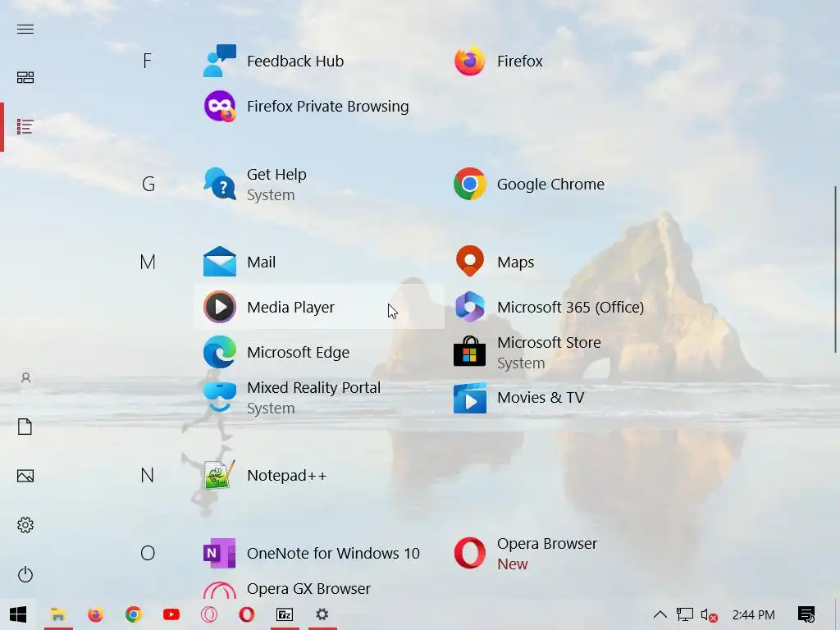This screenshot has width=840, height=630.
Task: Click the letter O group header
Action: tap(148, 553)
